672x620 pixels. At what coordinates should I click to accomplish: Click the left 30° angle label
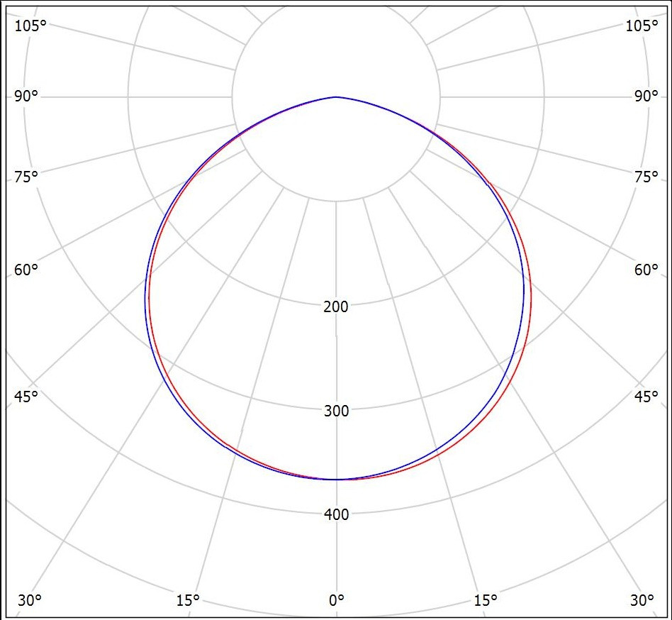pos(30,600)
